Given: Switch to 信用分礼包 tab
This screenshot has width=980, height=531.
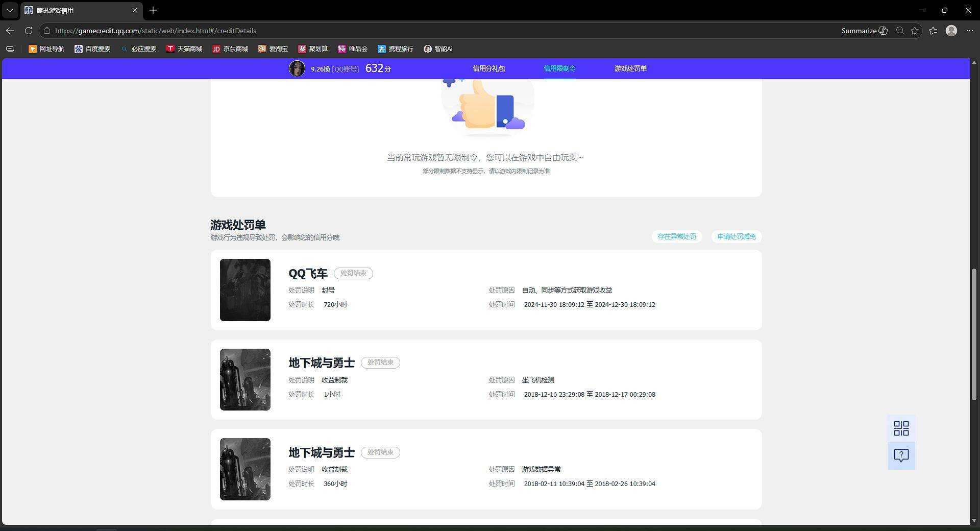Looking at the screenshot, I should pos(488,68).
